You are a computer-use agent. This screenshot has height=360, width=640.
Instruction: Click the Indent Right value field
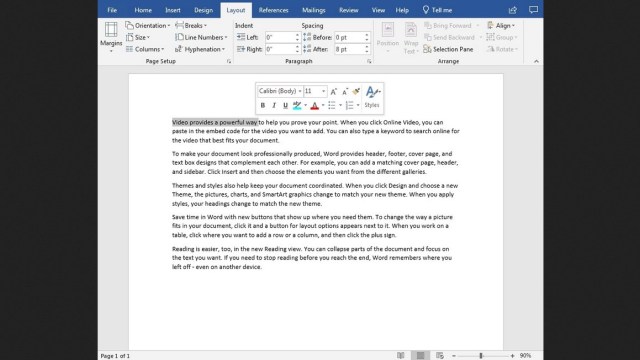point(280,49)
